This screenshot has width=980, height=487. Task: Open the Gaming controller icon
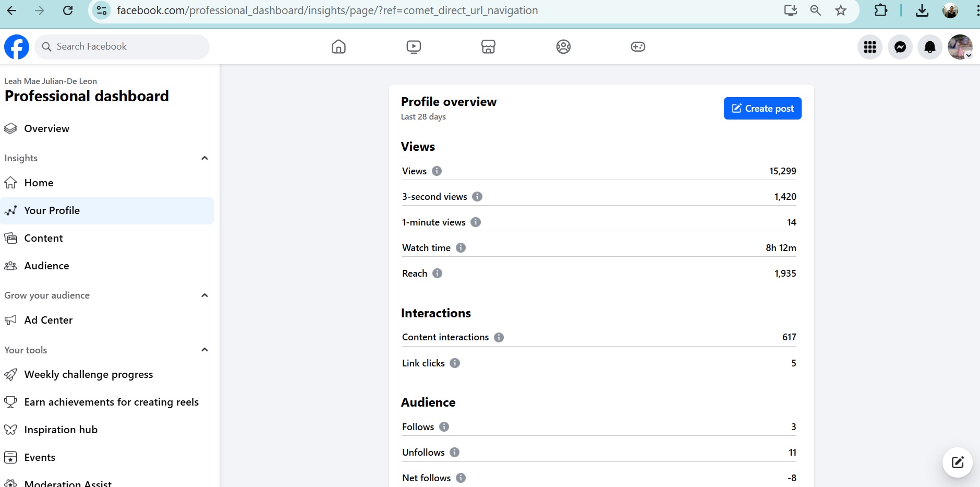tap(638, 47)
